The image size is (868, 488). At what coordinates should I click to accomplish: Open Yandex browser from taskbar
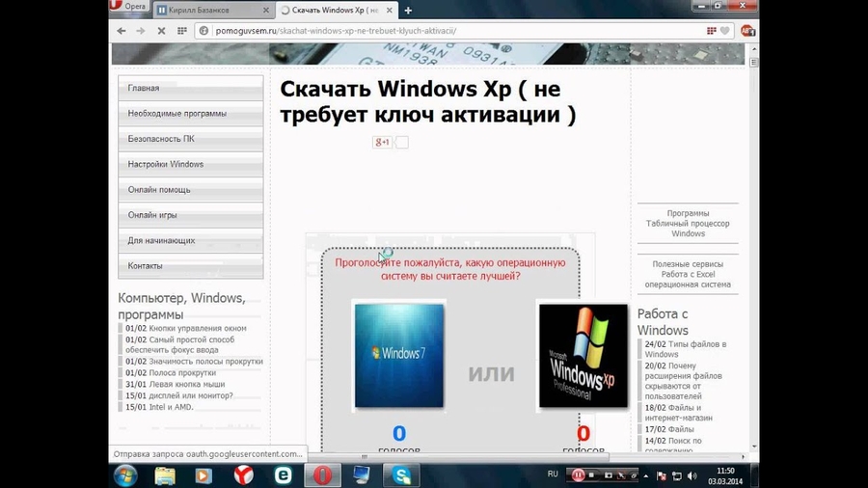[x=244, y=474]
